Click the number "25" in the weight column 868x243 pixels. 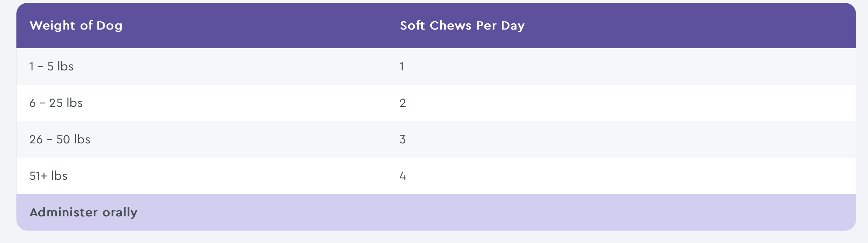click(56, 103)
